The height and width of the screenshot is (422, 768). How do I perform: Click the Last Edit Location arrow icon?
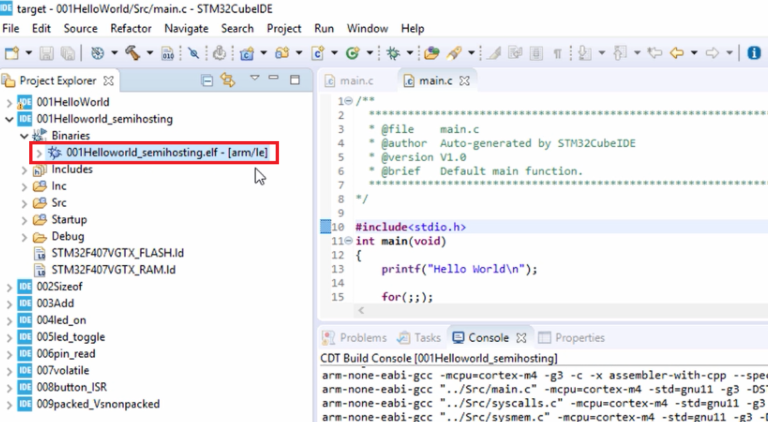click(655, 53)
